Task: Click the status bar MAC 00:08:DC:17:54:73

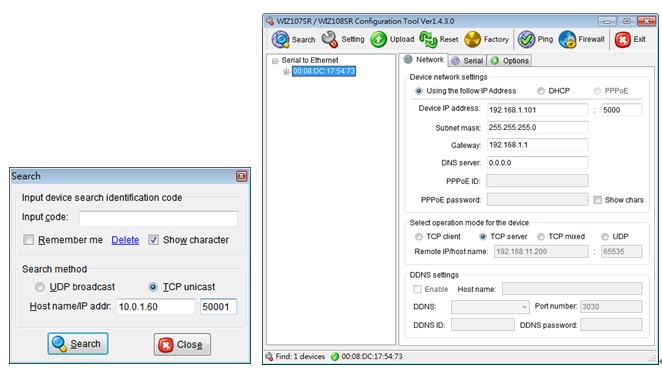Action: click(372, 356)
